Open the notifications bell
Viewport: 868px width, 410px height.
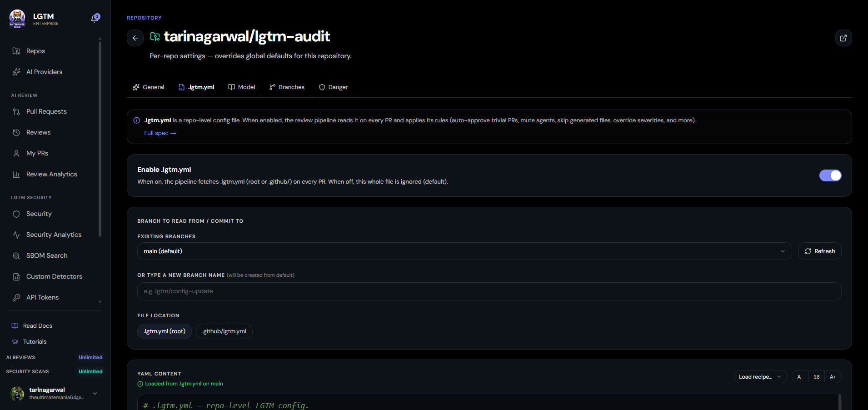pyautogui.click(x=95, y=18)
